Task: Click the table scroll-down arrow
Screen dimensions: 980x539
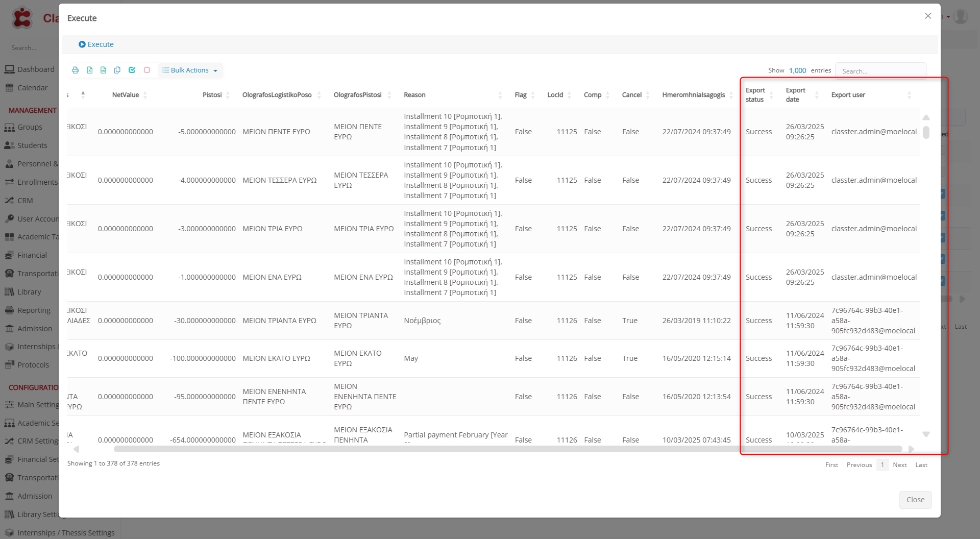Action: point(926,434)
